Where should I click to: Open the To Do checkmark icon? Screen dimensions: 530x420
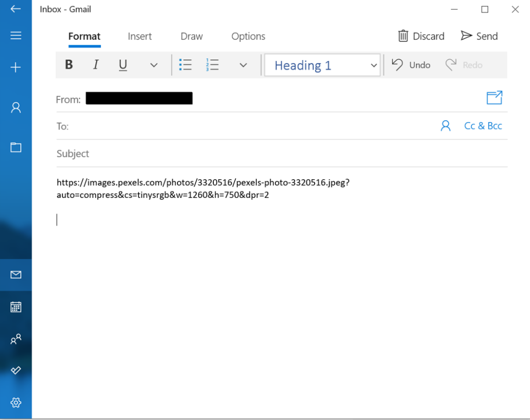[16, 370]
